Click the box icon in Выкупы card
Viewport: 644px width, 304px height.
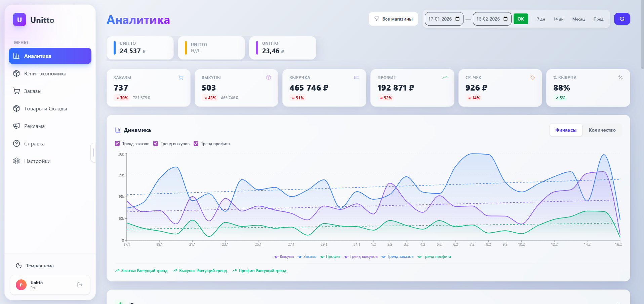point(269,77)
